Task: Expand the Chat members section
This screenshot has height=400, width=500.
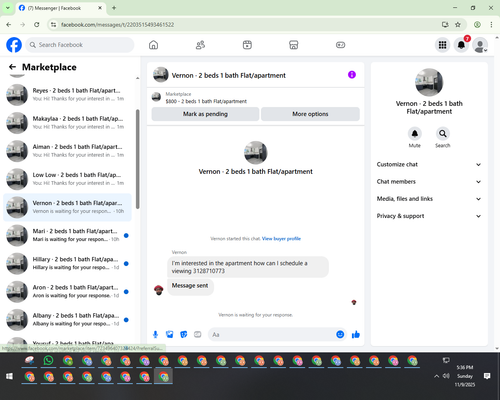Action: [x=429, y=182]
